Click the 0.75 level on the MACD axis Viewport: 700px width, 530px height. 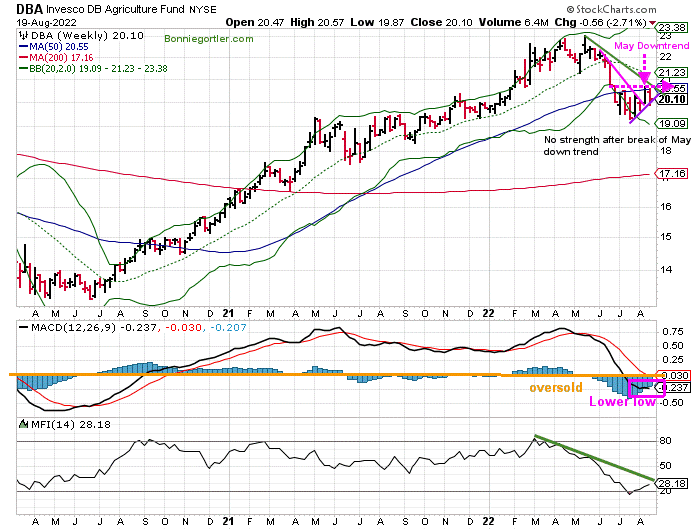[x=673, y=332]
